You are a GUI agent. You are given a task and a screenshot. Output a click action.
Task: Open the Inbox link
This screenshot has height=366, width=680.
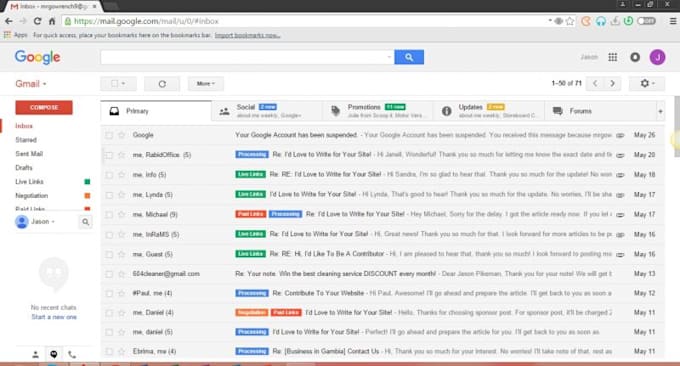pos(24,126)
